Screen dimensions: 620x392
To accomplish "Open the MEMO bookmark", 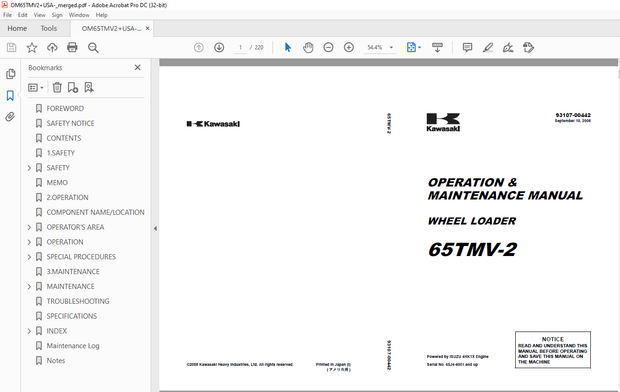I will coord(57,183).
